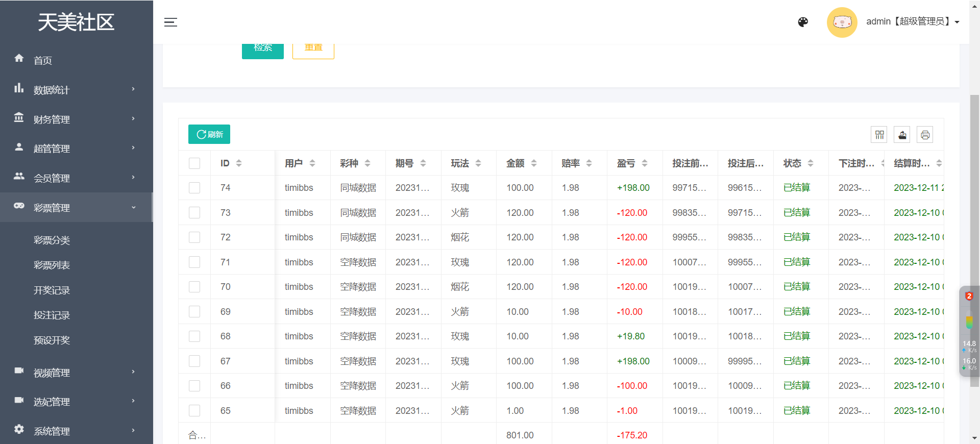The image size is (980, 444).
Task: Go to 开奖记录 submenu item
Action: (x=52, y=290)
